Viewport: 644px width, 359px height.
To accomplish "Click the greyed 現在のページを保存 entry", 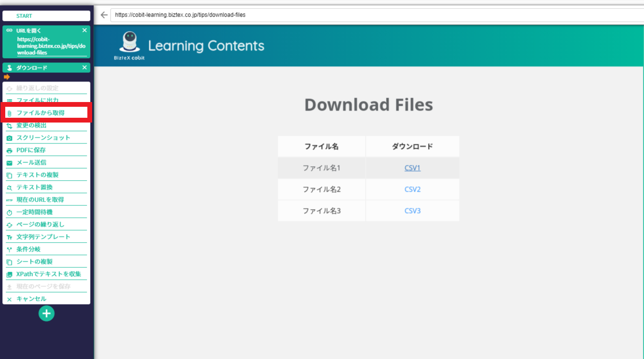I will coord(46,287).
